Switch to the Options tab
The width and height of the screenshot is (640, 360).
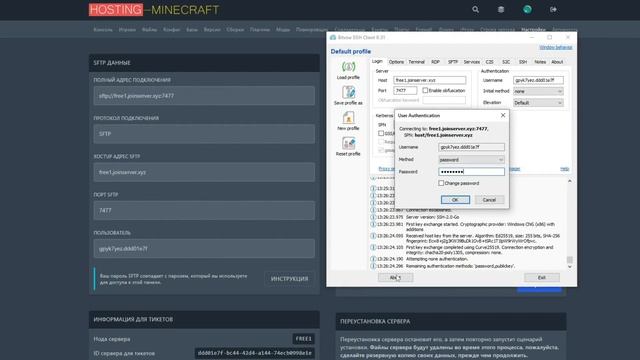click(x=396, y=62)
